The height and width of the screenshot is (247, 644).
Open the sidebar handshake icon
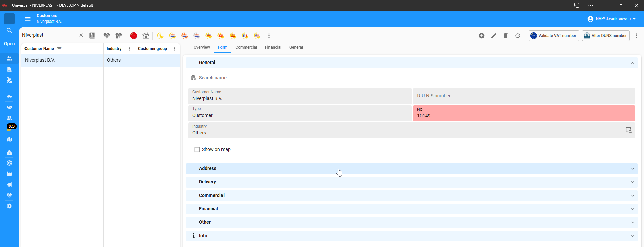point(9,107)
